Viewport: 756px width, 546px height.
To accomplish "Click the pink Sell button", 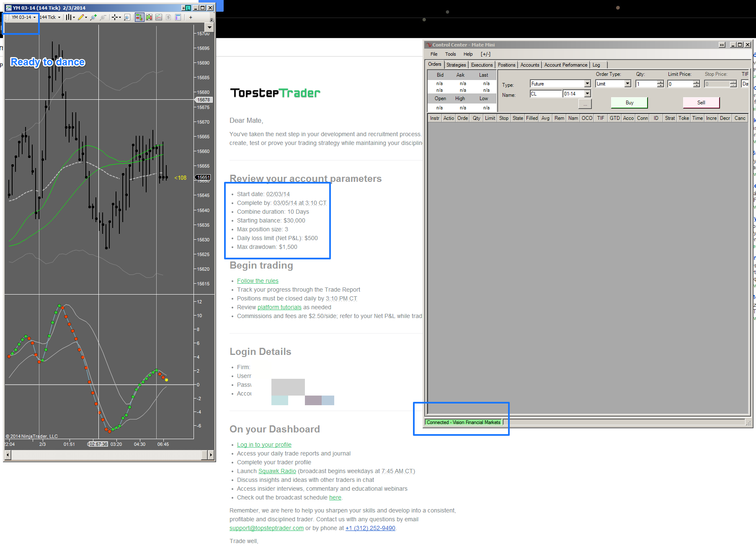I will pyautogui.click(x=701, y=103).
